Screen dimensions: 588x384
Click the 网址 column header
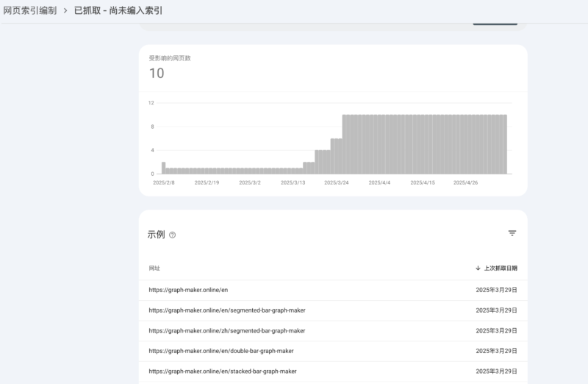click(x=154, y=269)
